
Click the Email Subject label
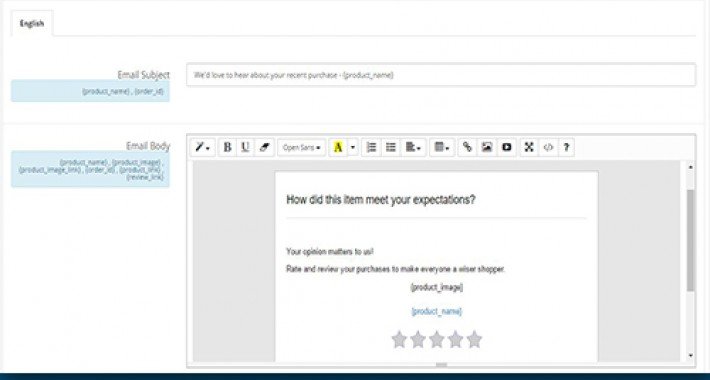144,75
